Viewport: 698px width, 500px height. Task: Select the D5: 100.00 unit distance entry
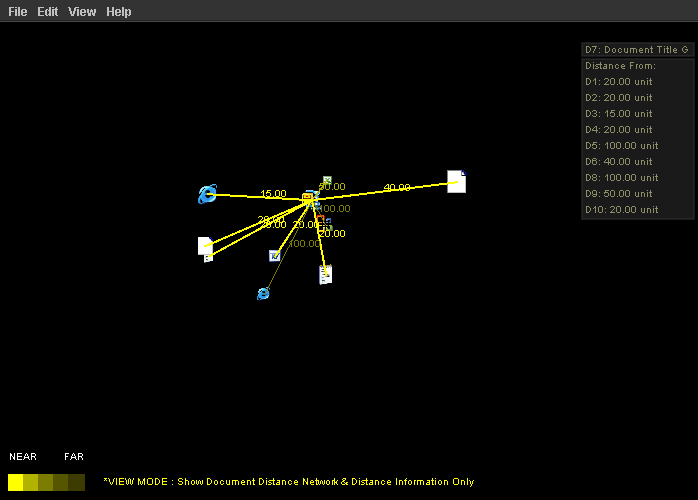[618, 145]
